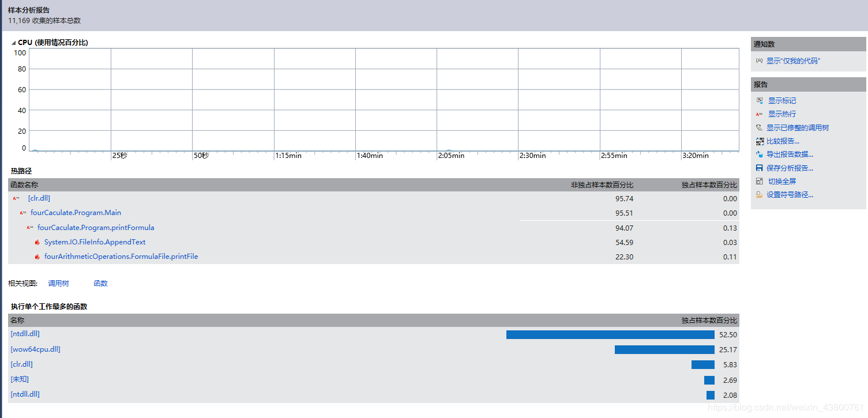
Task: Click the fullscreen icon beside 切换全屏
Action: [760, 182]
